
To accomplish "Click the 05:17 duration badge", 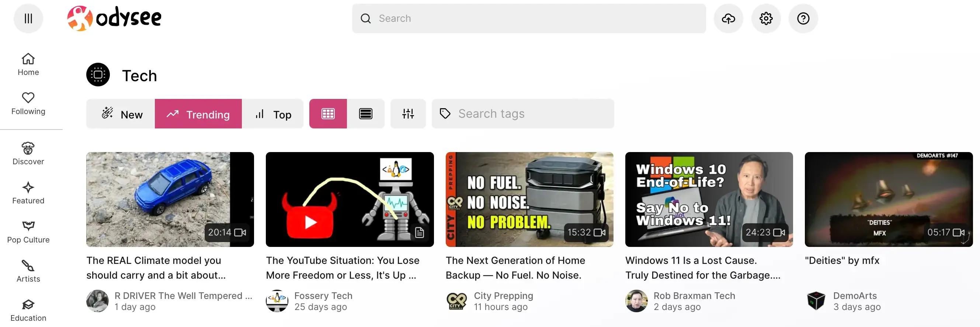I will 946,232.
